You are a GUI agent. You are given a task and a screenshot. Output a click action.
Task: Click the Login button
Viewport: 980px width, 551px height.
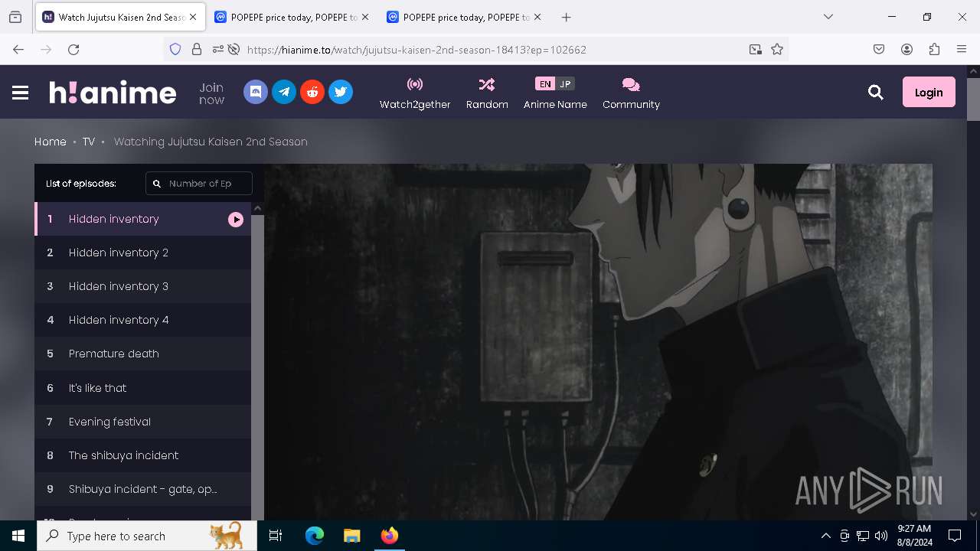[929, 92]
